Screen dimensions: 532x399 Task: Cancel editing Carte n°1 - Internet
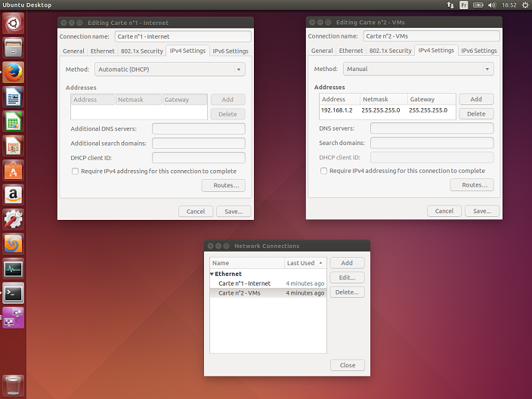click(196, 212)
